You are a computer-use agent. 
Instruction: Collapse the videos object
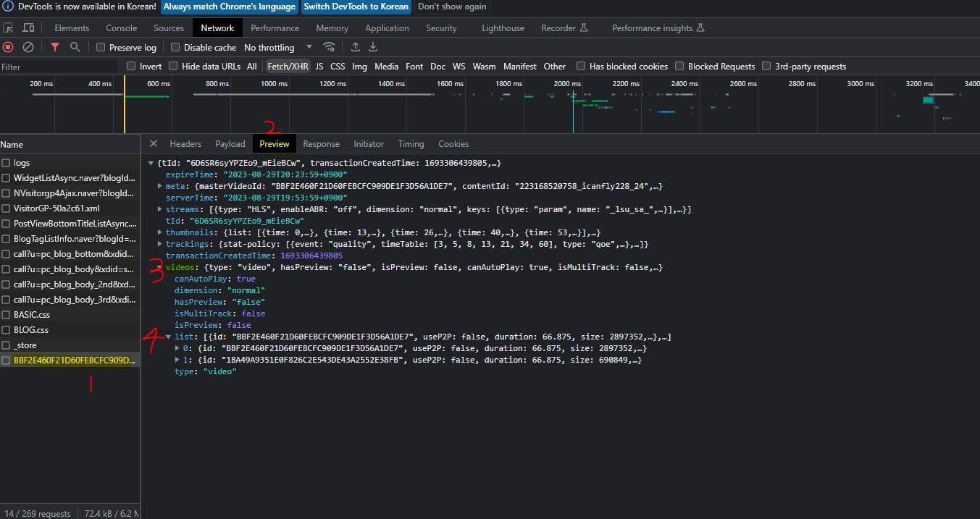[x=160, y=267]
